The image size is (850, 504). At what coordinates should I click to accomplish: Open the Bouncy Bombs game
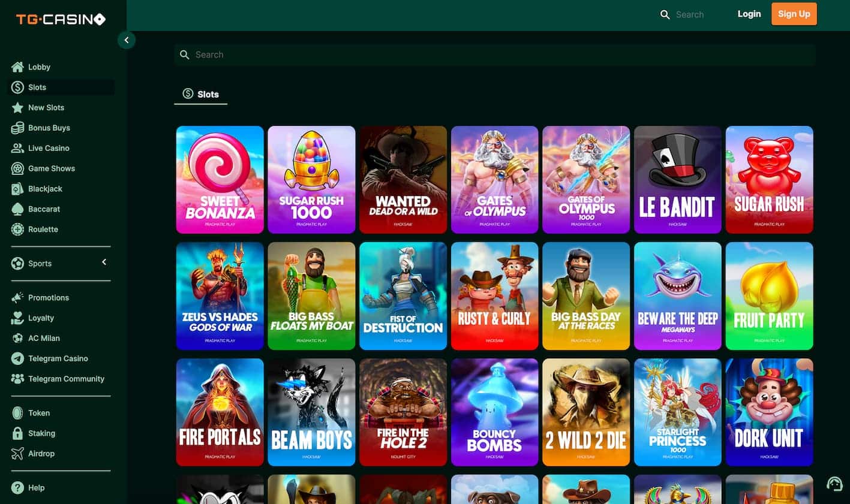click(x=495, y=412)
